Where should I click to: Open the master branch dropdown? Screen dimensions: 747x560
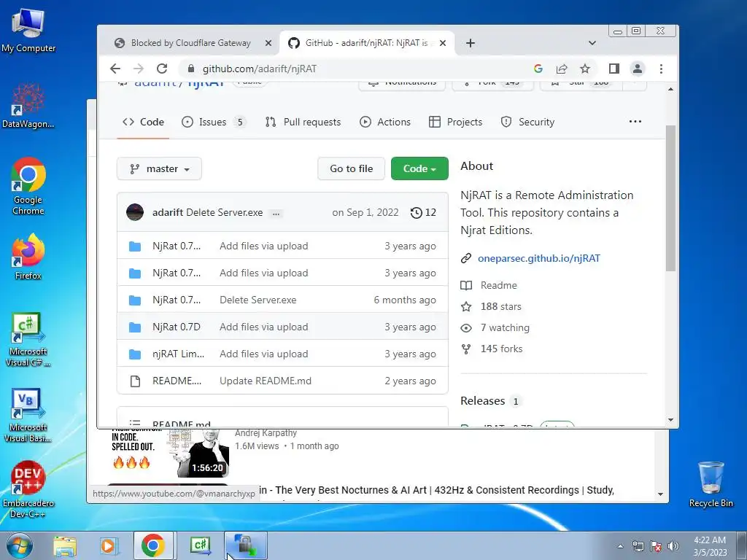tap(159, 168)
